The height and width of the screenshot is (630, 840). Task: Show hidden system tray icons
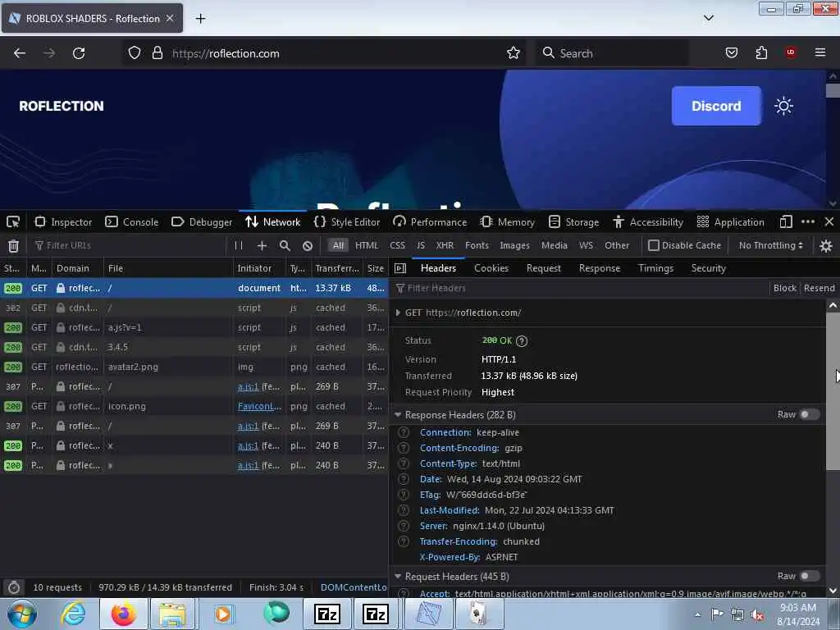[697, 614]
